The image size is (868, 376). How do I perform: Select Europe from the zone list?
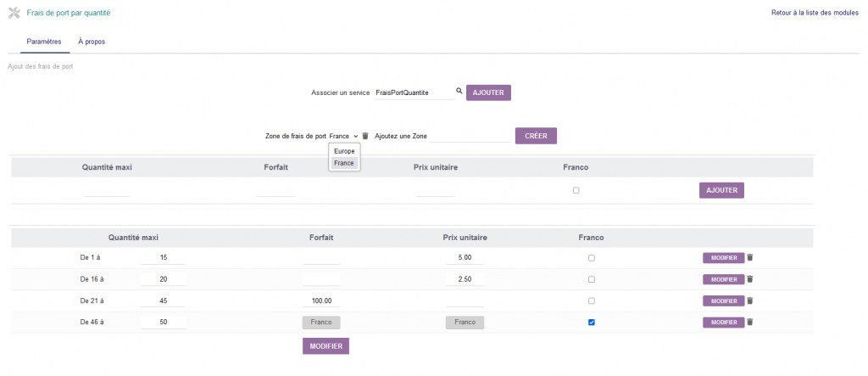point(344,151)
